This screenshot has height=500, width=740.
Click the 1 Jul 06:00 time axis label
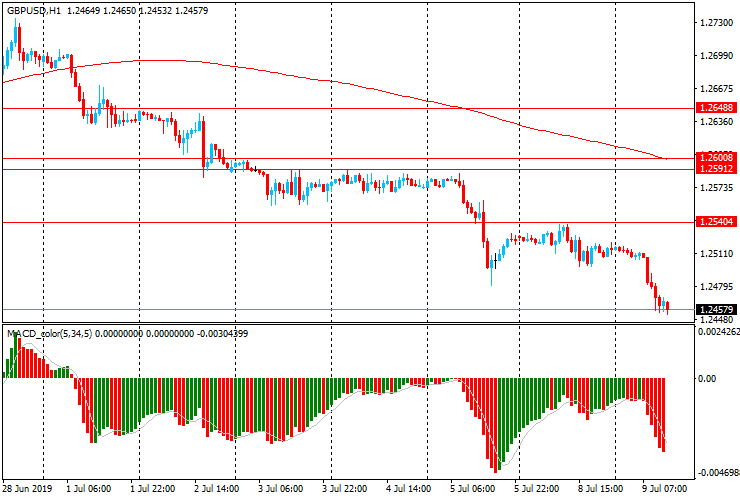click(x=89, y=489)
